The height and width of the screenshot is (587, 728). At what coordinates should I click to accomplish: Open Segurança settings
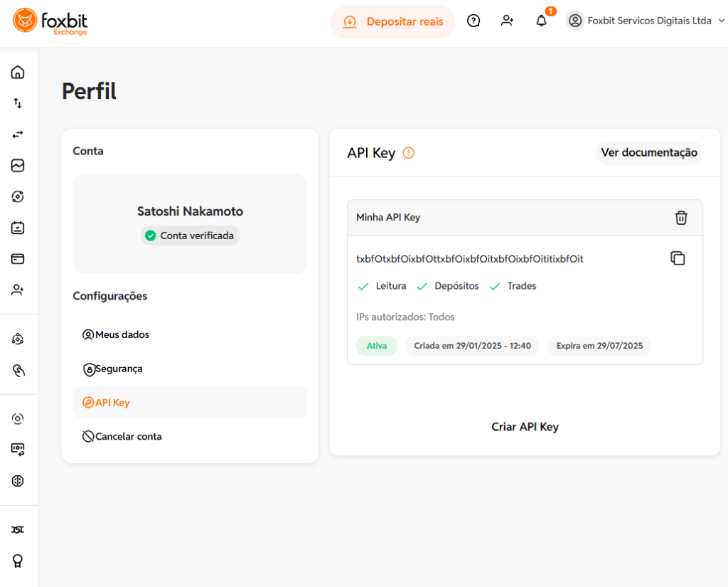190,369
